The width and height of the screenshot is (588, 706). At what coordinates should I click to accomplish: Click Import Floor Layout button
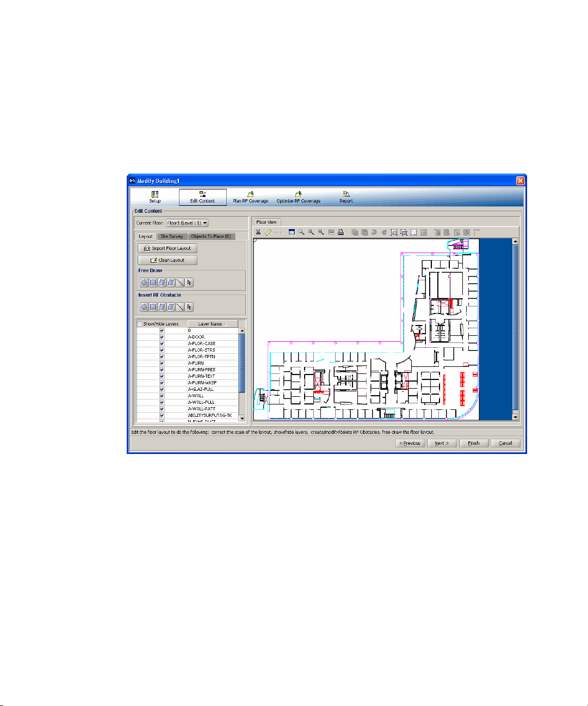click(x=168, y=248)
